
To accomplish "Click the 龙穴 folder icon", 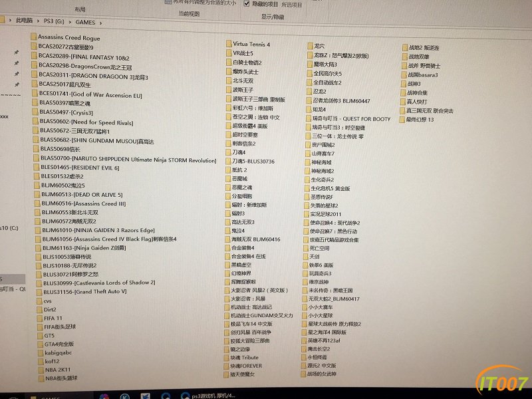I will pos(310,46).
